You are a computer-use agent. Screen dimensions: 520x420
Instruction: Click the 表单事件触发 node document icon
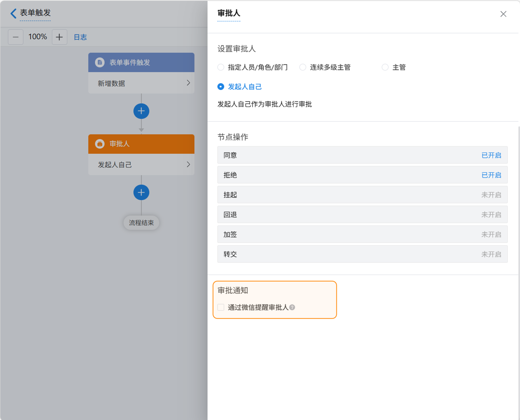point(100,62)
